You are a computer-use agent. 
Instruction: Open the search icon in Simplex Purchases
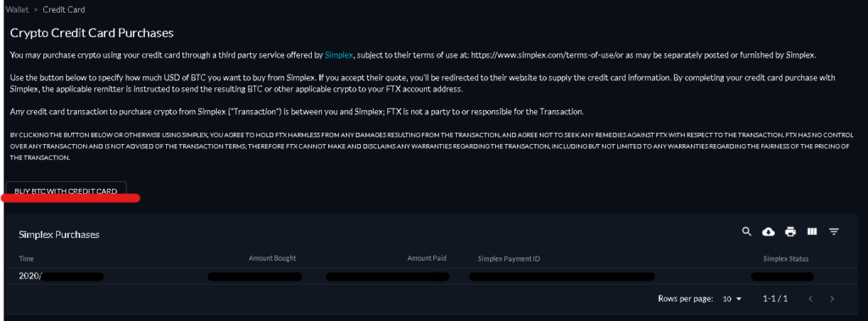(747, 231)
